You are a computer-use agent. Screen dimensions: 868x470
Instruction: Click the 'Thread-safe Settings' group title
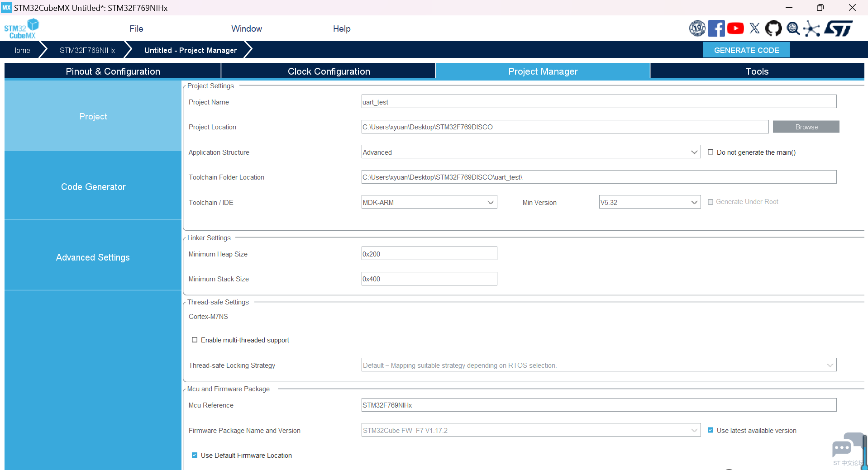pyautogui.click(x=218, y=302)
